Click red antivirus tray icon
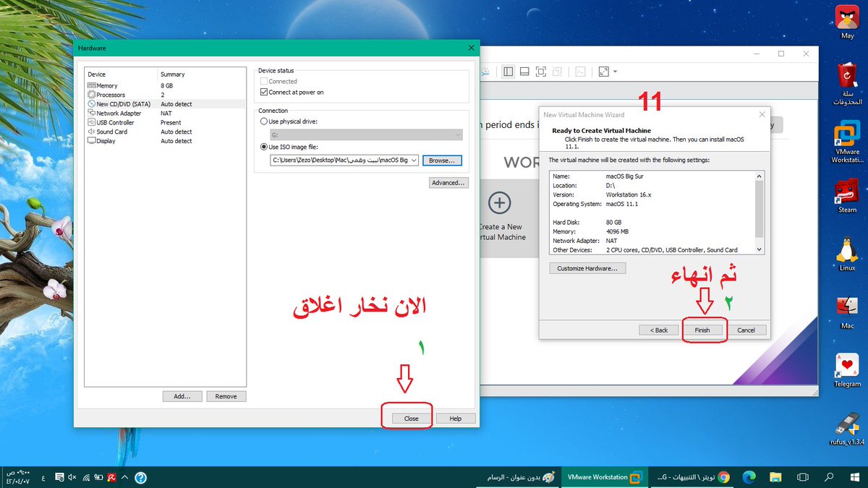Image resolution: width=868 pixels, height=488 pixels. [112, 477]
